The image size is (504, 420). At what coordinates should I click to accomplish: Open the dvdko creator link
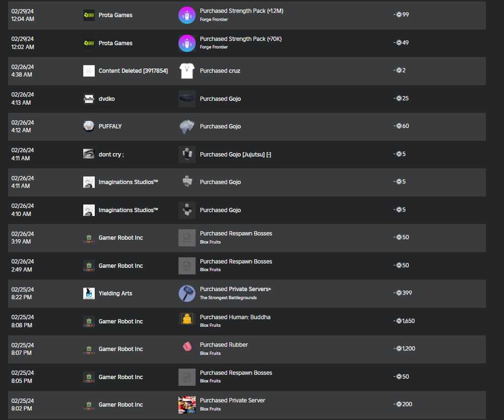pyautogui.click(x=106, y=99)
